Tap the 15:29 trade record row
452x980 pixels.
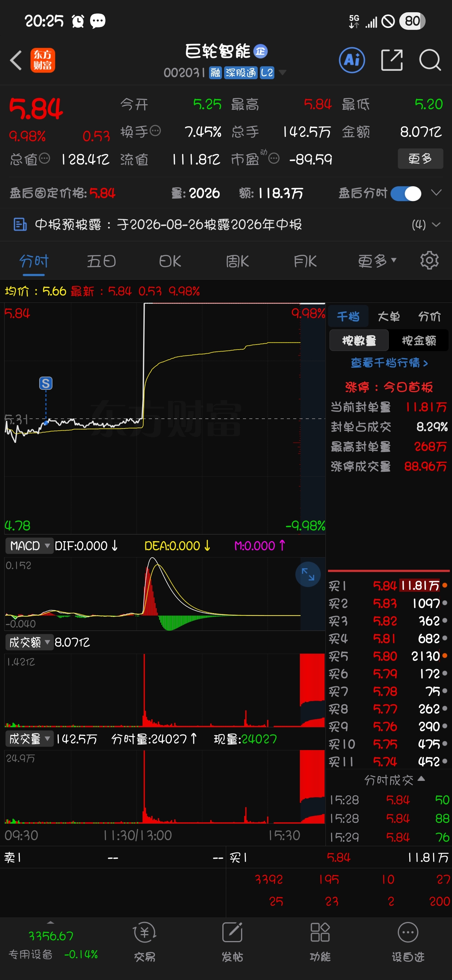pyautogui.click(x=389, y=837)
